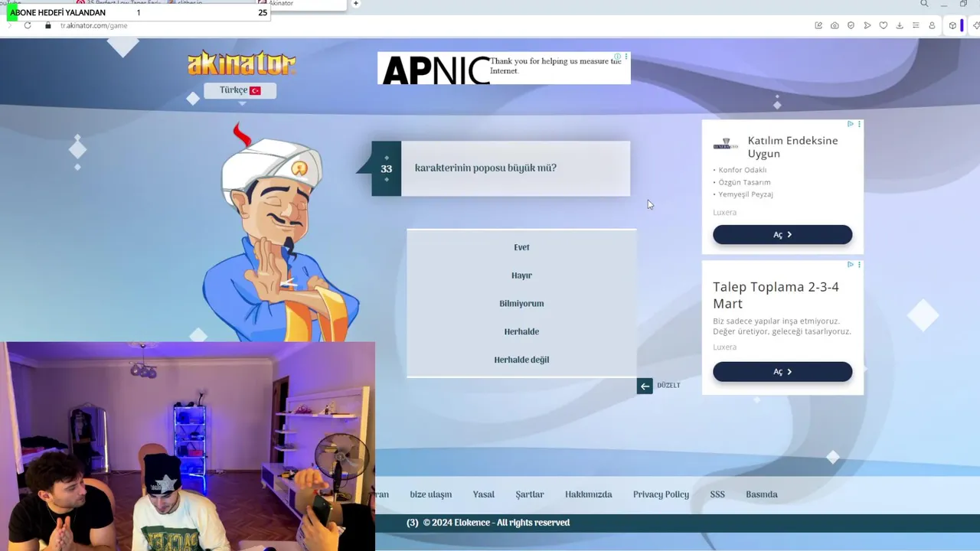
Task: Go back with the DÜZELT arrow icon
Action: (645, 386)
